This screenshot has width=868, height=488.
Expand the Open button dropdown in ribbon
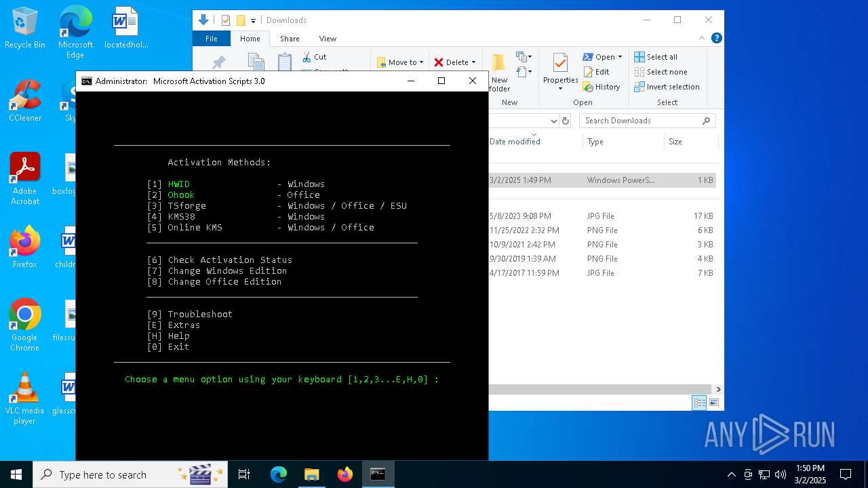[x=620, y=57]
